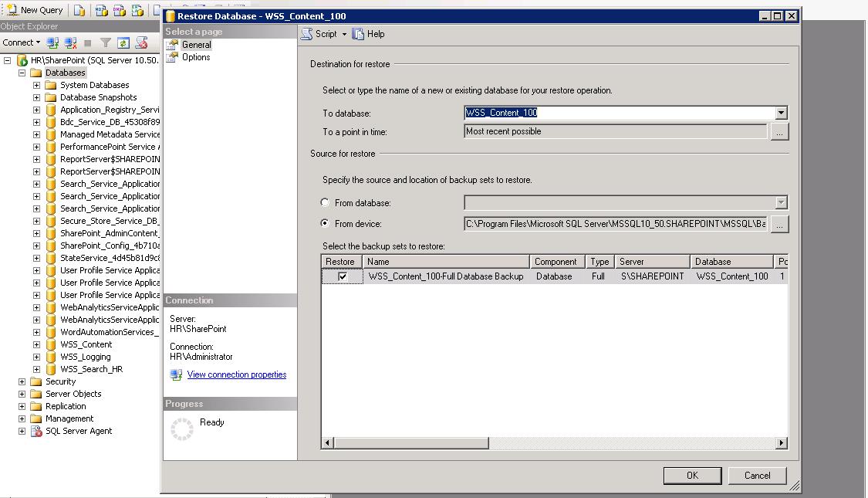Screen dimensions: 868x498
Task: Open a new MDX query
Action: [x=100, y=10]
